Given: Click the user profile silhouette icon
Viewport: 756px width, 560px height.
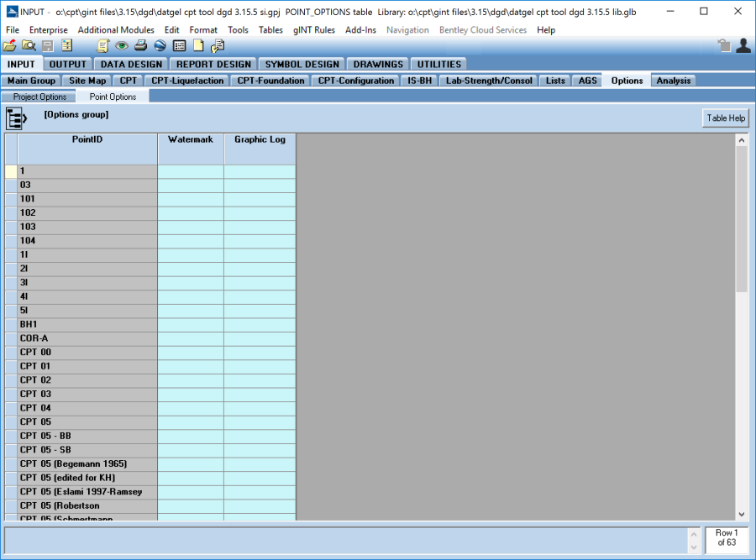Looking at the screenshot, I should pos(743,46).
